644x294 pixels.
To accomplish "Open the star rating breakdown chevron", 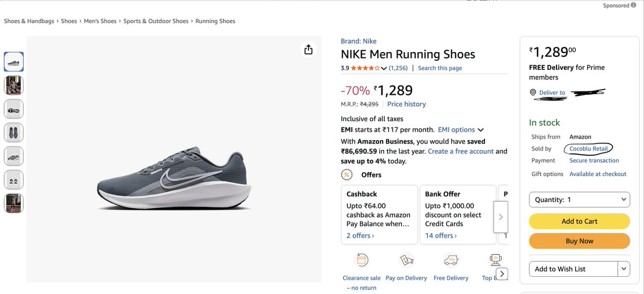I will pyautogui.click(x=384, y=68).
